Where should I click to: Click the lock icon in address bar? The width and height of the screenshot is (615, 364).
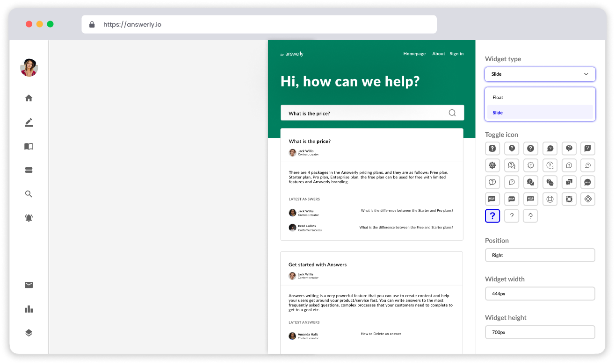(92, 24)
